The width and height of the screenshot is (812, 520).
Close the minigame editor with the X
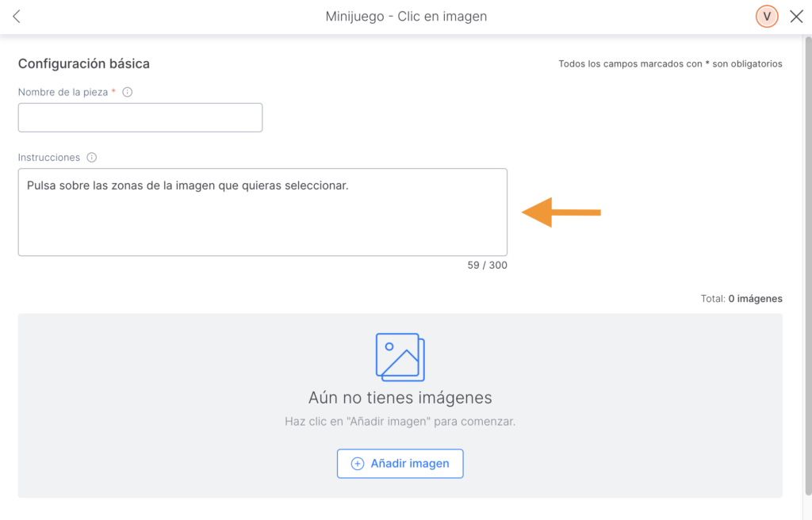pyautogui.click(x=796, y=17)
